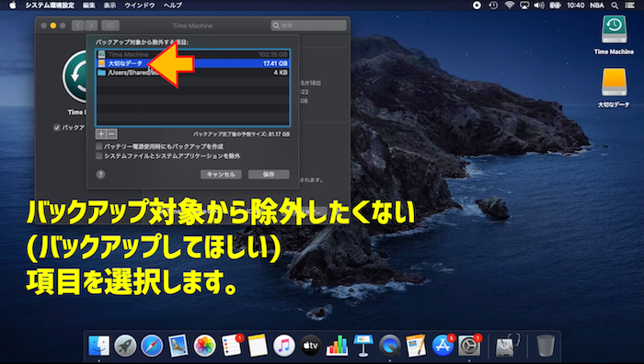This screenshot has width=644, height=364.
Task: Click 保存 button
Action: [x=269, y=175]
